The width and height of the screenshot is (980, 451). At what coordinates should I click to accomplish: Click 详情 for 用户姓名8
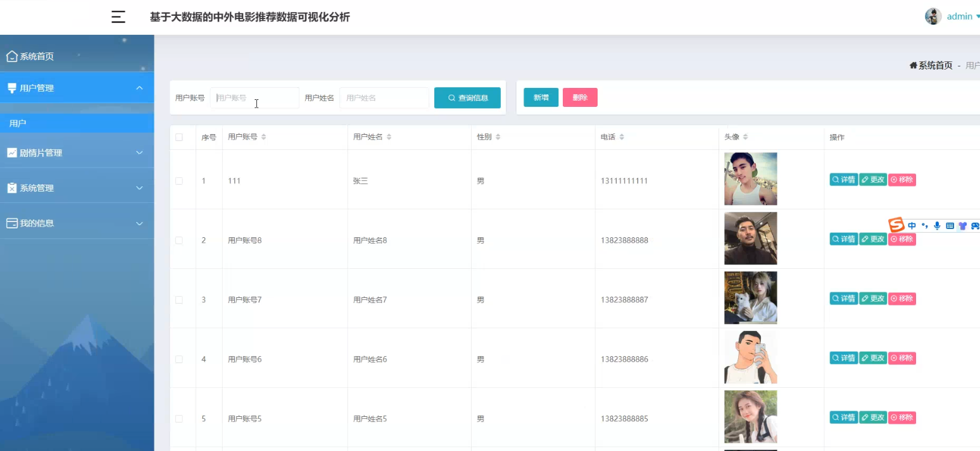click(x=844, y=239)
